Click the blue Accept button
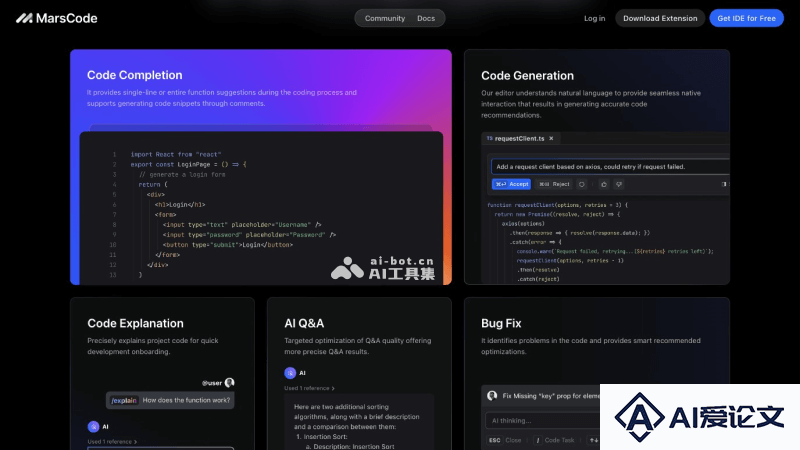 [x=511, y=184]
